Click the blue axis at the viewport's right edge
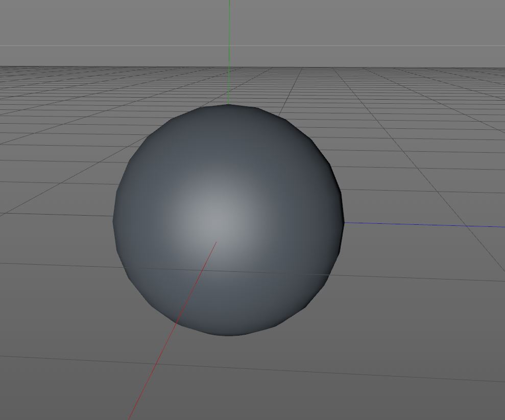This screenshot has height=420, width=505. (x=500, y=227)
